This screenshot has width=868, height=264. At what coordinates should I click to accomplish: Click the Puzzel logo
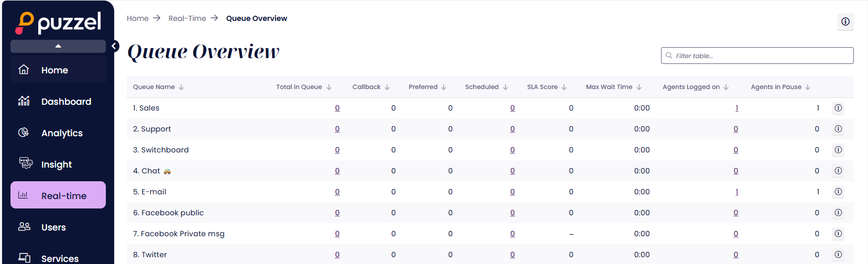pyautogui.click(x=58, y=23)
